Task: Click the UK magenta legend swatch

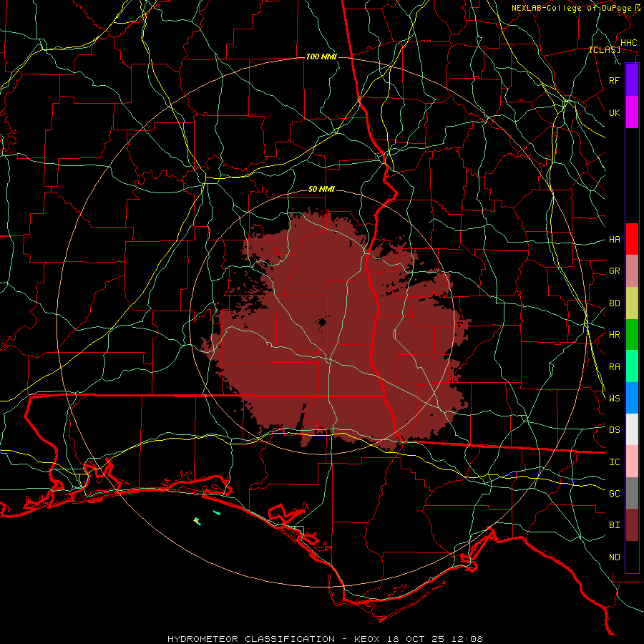Action: (632, 112)
